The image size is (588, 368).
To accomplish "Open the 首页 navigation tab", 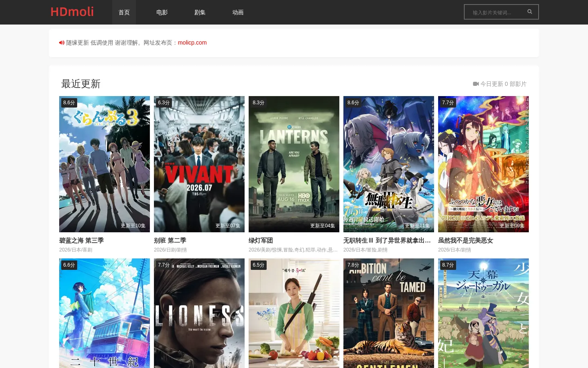I will pos(124,12).
